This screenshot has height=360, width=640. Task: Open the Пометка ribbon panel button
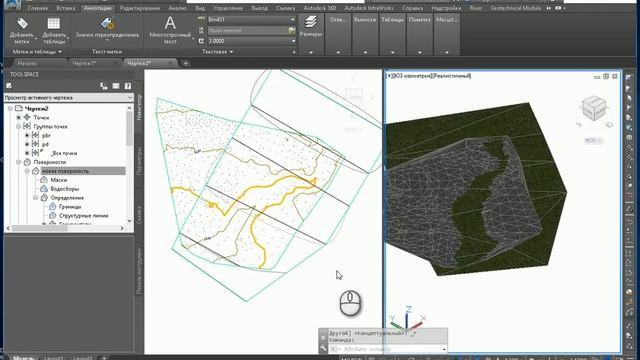click(420, 34)
